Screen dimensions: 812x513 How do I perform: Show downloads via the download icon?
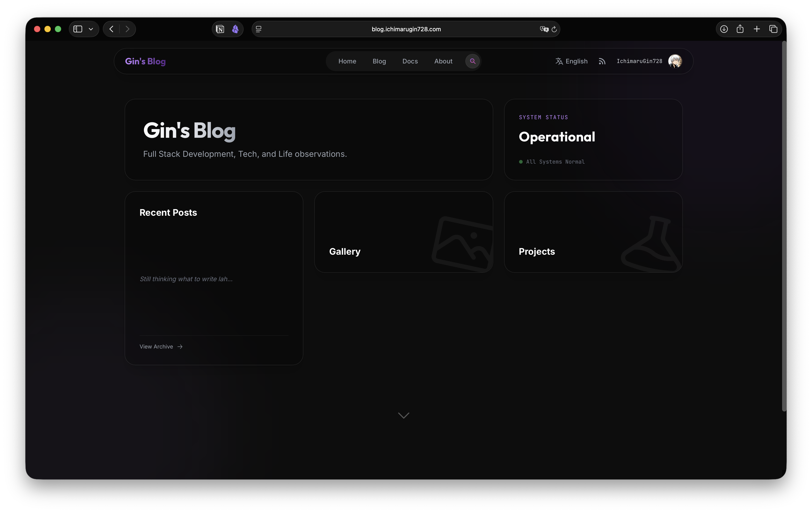point(724,29)
